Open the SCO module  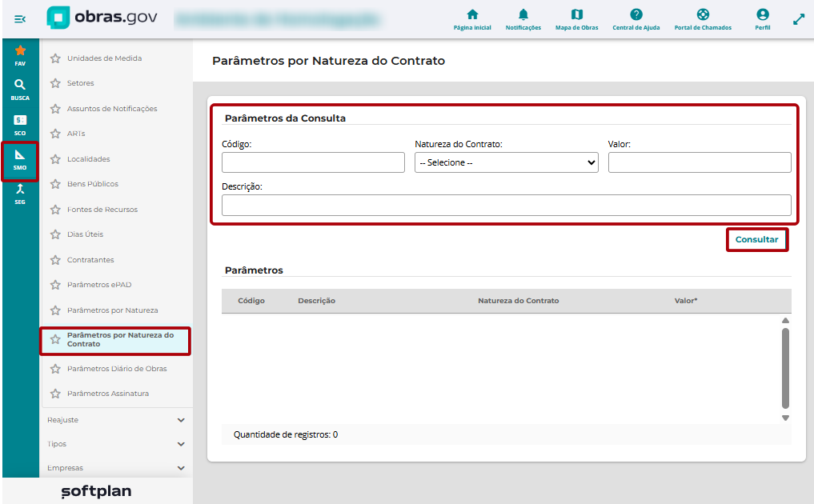point(20,125)
